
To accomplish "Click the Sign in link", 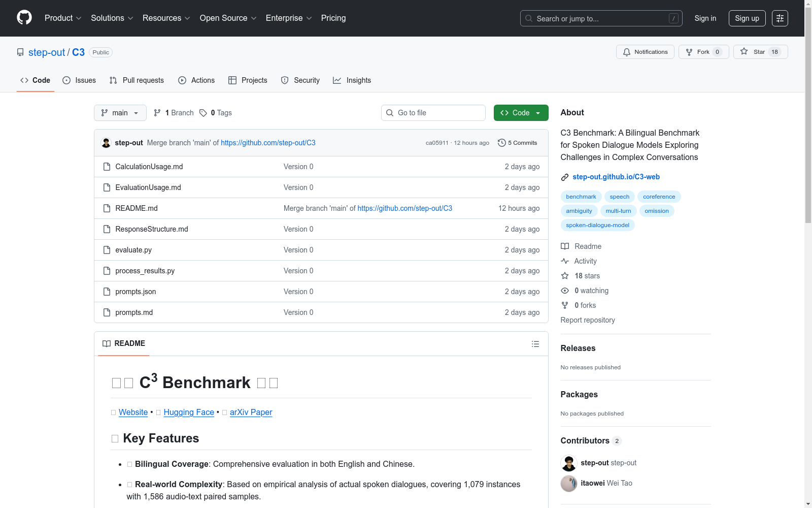I will (x=705, y=18).
